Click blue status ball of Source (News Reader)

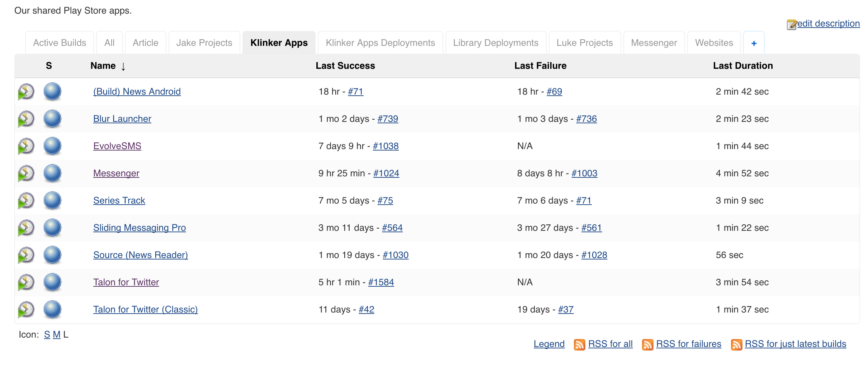pyautogui.click(x=52, y=255)
